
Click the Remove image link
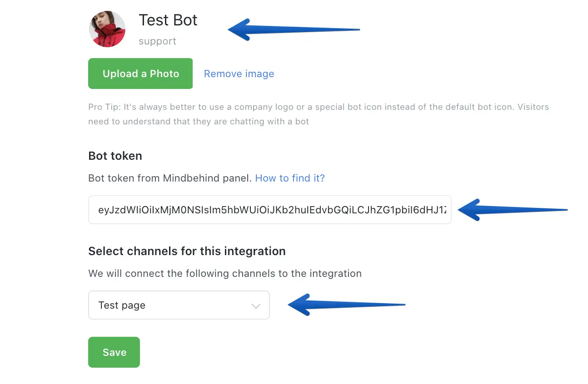point(239,74)
